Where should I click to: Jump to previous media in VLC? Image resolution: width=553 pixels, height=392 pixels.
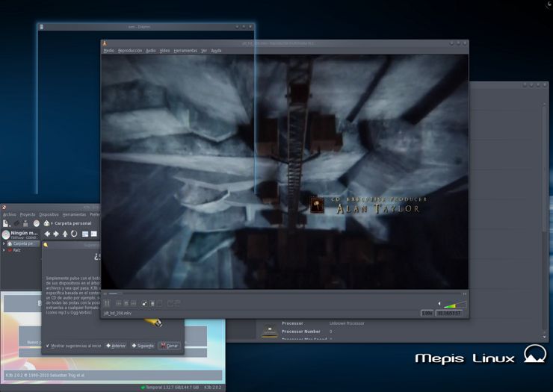pyautogui.click(x=119, y=303)
